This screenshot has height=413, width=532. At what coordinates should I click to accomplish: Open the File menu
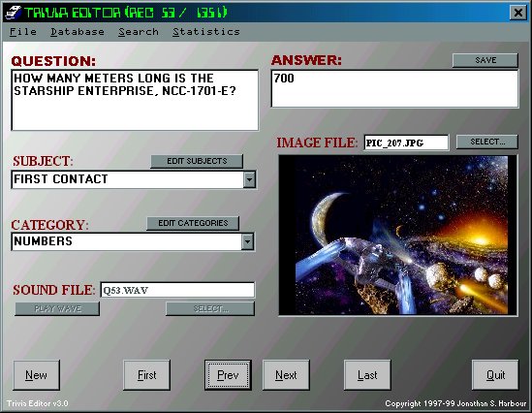click(22, 32)
